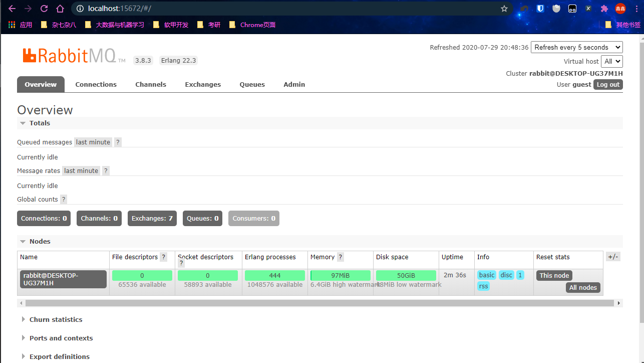Open the Bitwarden shield extension
Viewport: 644px width, 363px height.
(x=540, y=9)
